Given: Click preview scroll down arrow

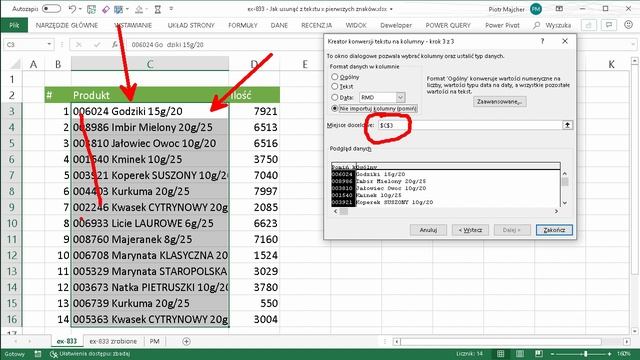Looking at the screenshot, I should [565, 202].
